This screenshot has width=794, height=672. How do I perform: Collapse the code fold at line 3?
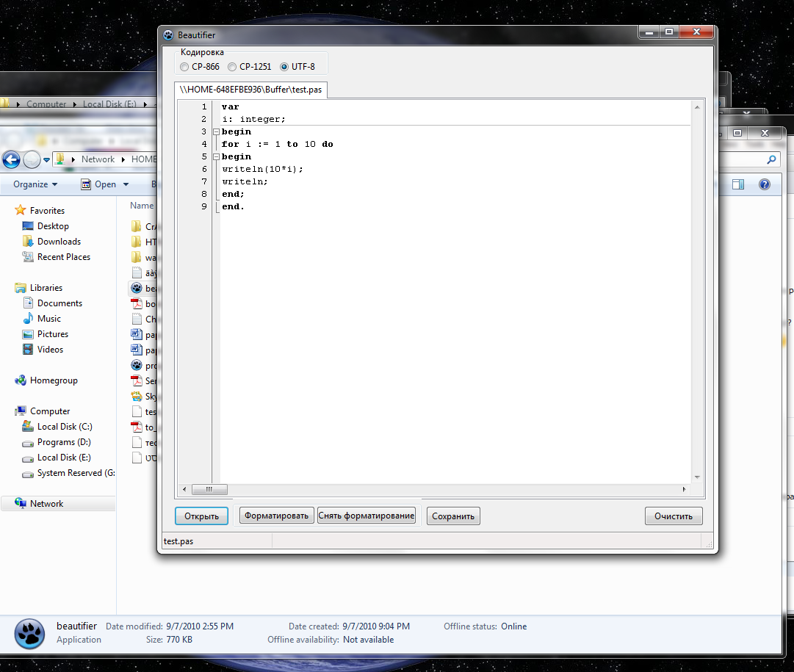pos(215,132)
